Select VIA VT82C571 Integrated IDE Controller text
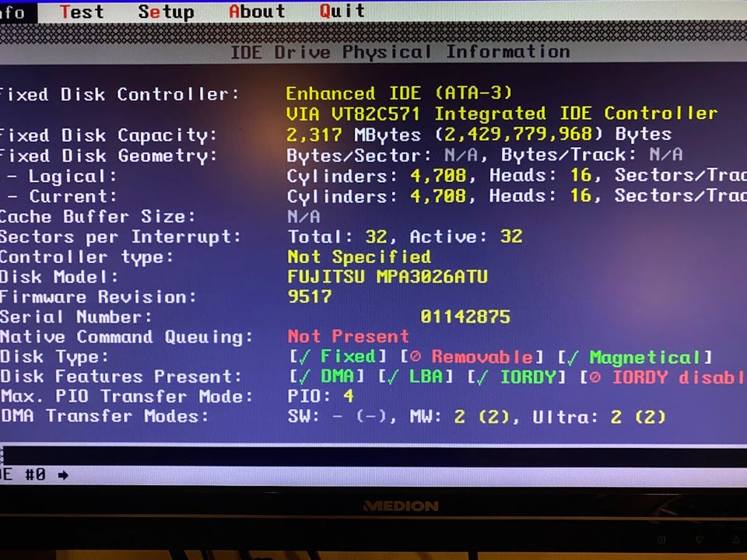Viewport: 747px width, 560px height. pos(502,114)
